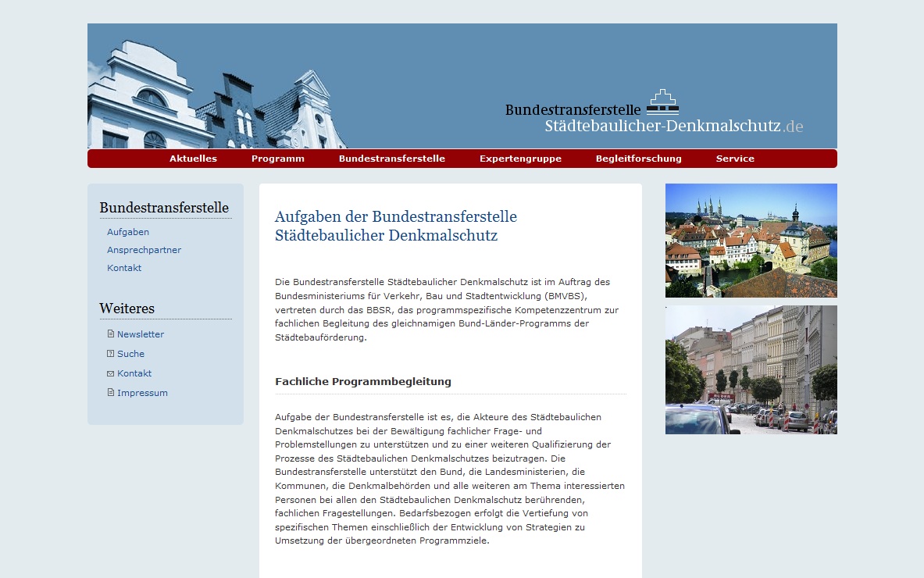Click the Suche link text in the sidebar

click(x=130, y=354)
